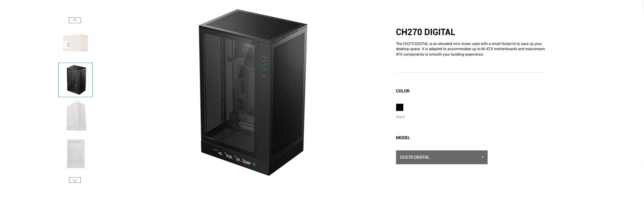Image resolution: width=644 pixels, height=216 pixels.
Task: View the white case side-panel thumbnail
Action: point(75,153)
